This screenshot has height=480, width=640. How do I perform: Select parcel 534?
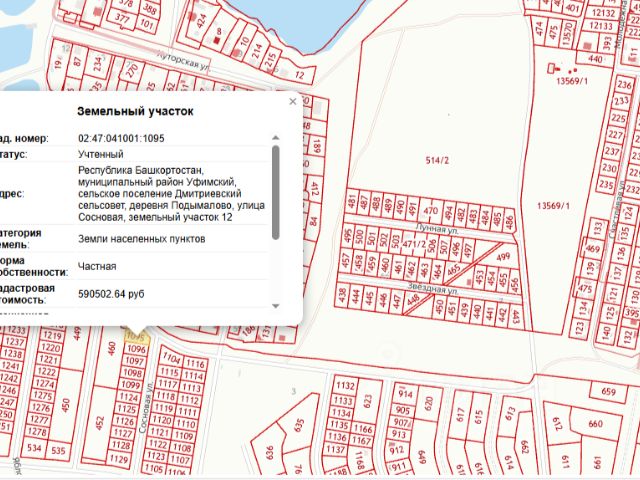[x=34, y=448]
